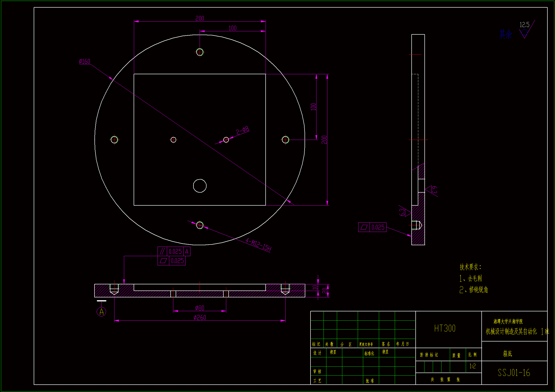Click the Ø160 diameter dimension text
Image resolution: width=555 pixels, height=392 pixels.
coord(85,61)
